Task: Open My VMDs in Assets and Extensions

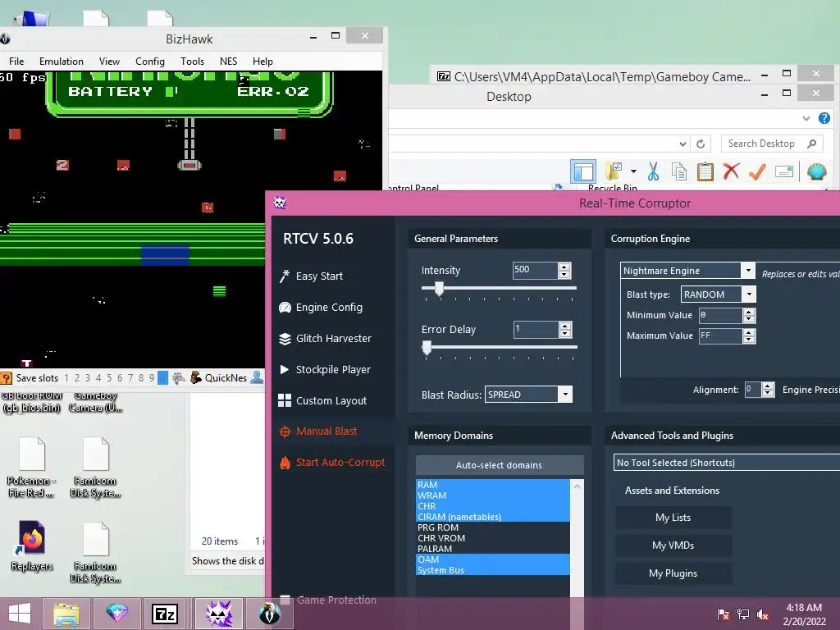Action: point(673,546)
